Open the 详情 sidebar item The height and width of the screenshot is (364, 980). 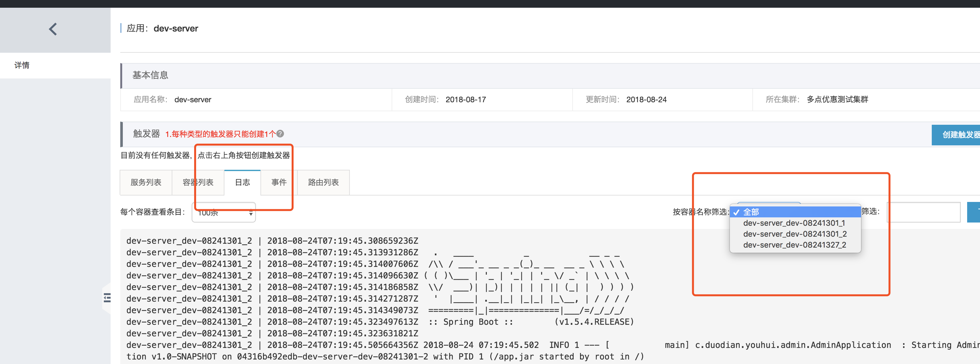(22, 65)
